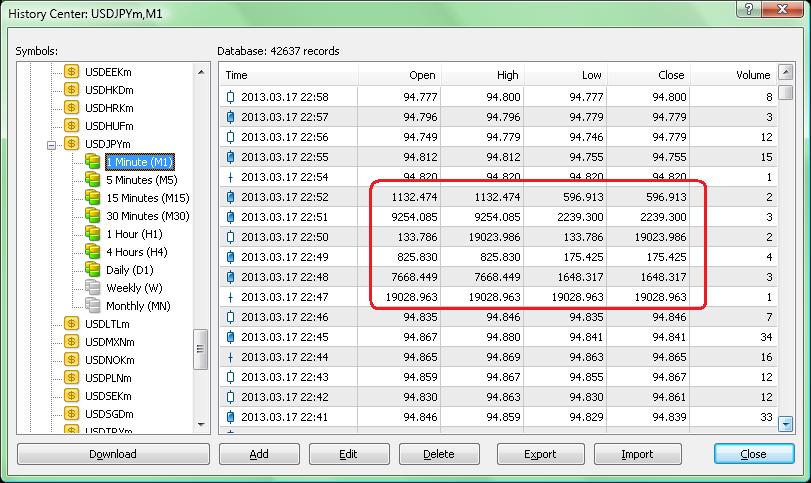Click the USDSEKm symbol coin icon
811x483 pixels.
71,396
